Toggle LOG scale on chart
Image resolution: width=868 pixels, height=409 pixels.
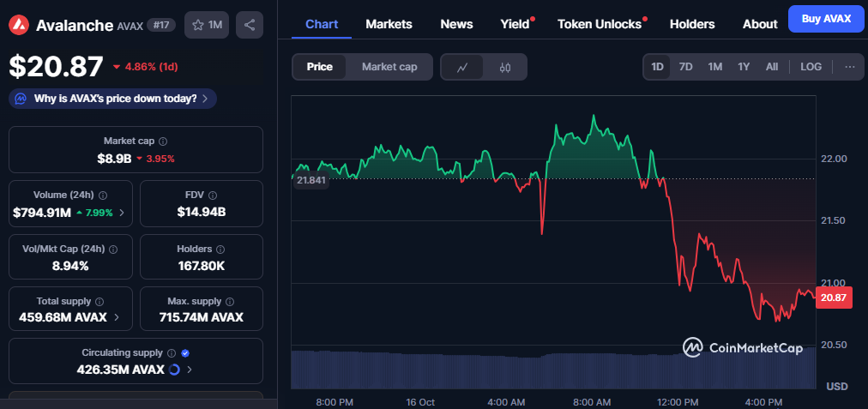[811, 67]
